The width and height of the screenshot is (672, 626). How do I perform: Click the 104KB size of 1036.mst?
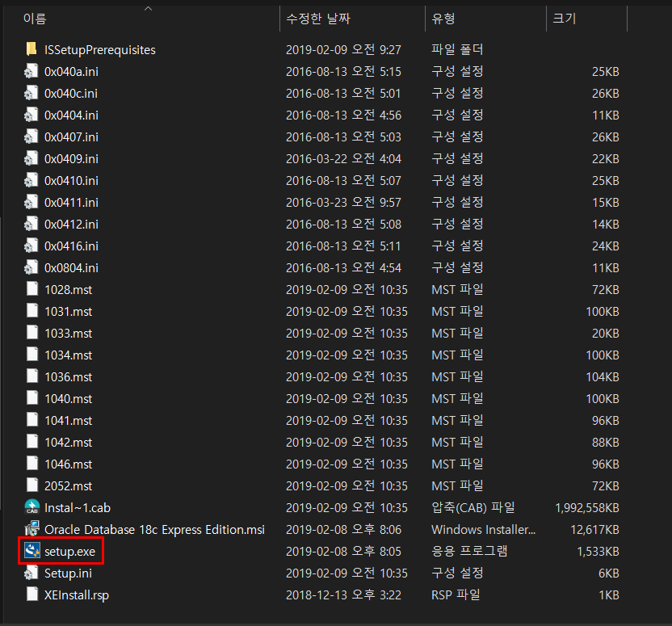[x=603, y=377]
